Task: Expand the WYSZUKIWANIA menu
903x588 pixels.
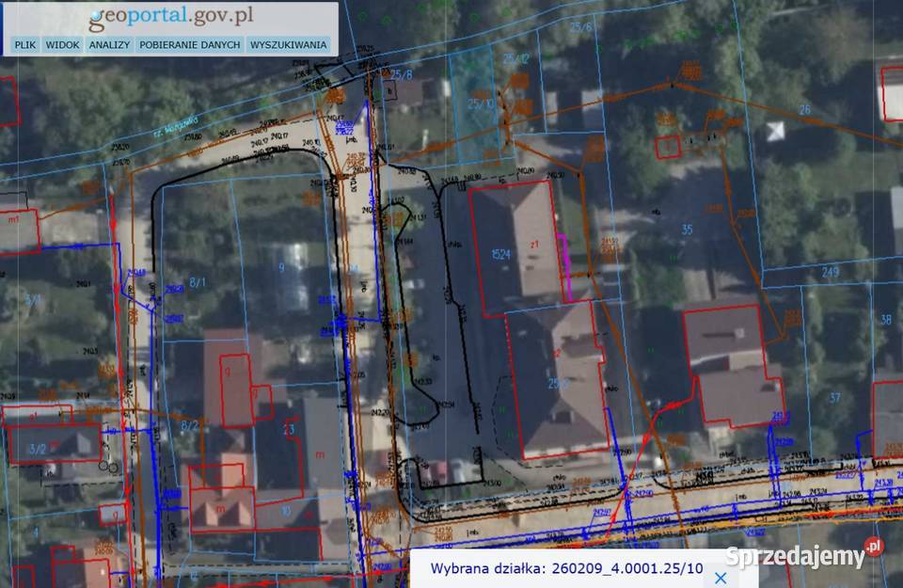Action: pyautogui.click(x=288, y=44)
